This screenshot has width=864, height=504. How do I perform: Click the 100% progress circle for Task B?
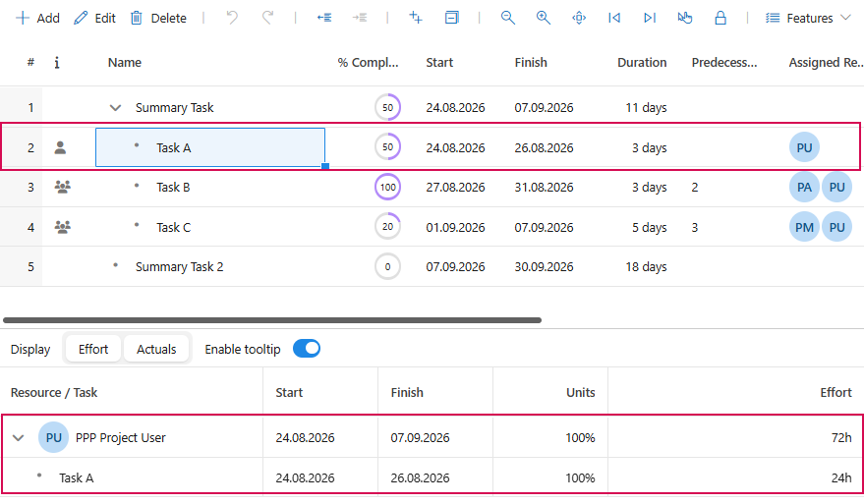(x=387, y=187)
